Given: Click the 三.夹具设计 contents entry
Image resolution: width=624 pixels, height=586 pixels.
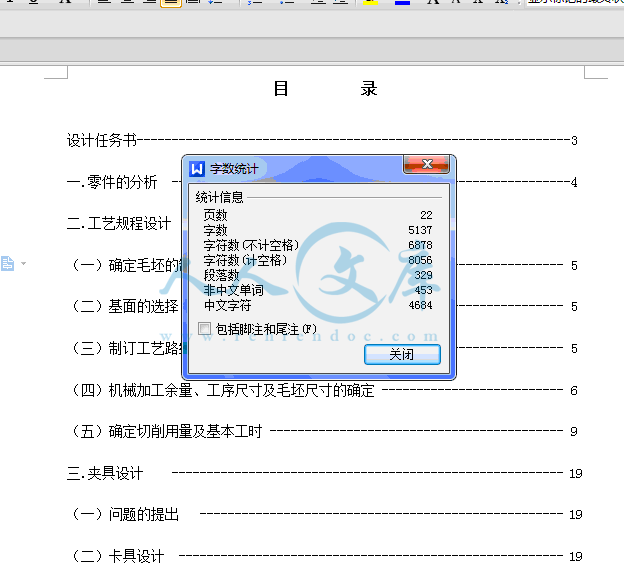Looking at the screenshot, I should 105,473.
